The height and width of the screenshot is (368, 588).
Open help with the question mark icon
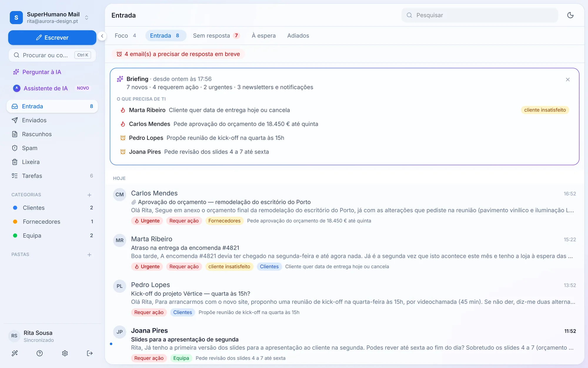click(40, 353)
